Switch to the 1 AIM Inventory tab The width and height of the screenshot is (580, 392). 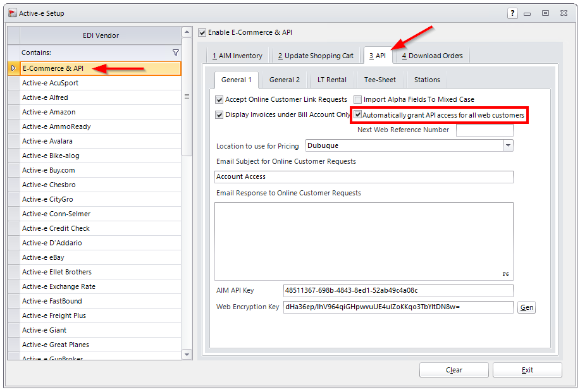click(237, 56)
